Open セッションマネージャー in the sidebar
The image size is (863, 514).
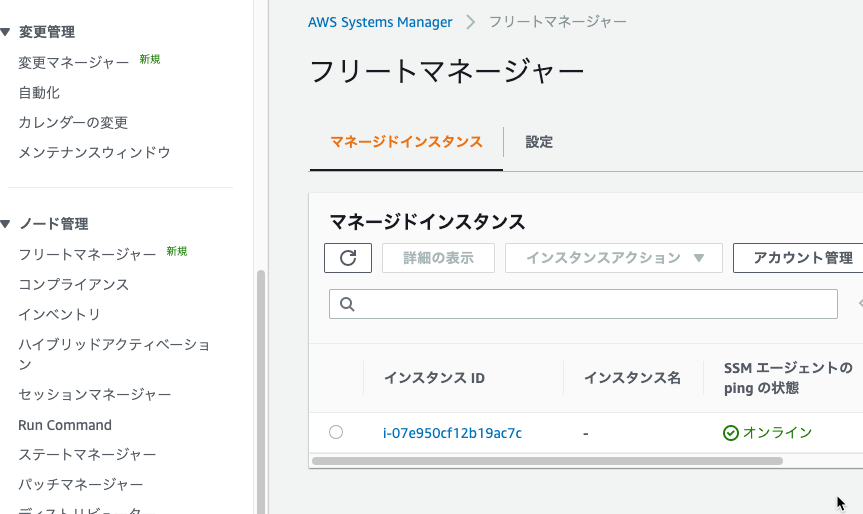click(95, 395)
